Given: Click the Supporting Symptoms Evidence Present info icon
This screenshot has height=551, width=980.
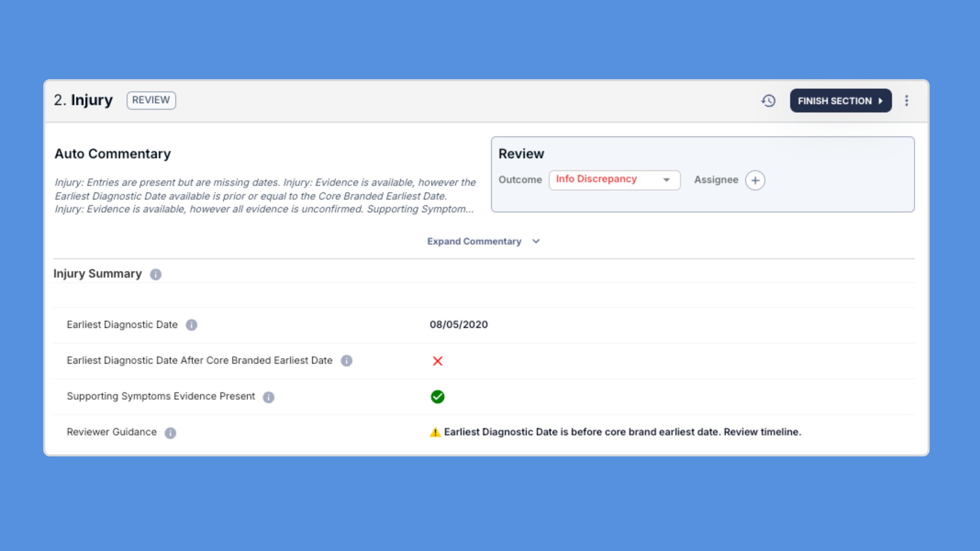Looking at the screenshot, I should pyautogui.click(x=268, y=397).
